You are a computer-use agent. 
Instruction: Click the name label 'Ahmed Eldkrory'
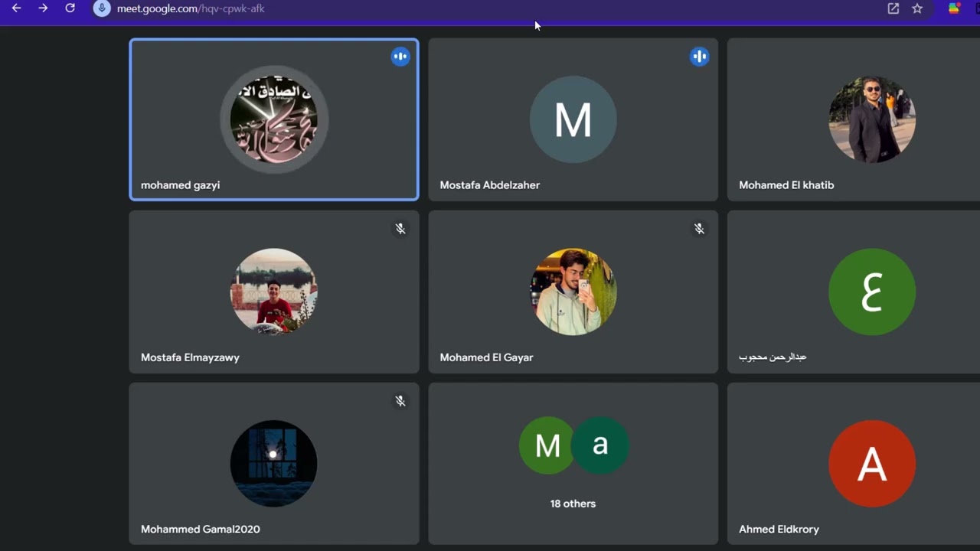(779, 530)
